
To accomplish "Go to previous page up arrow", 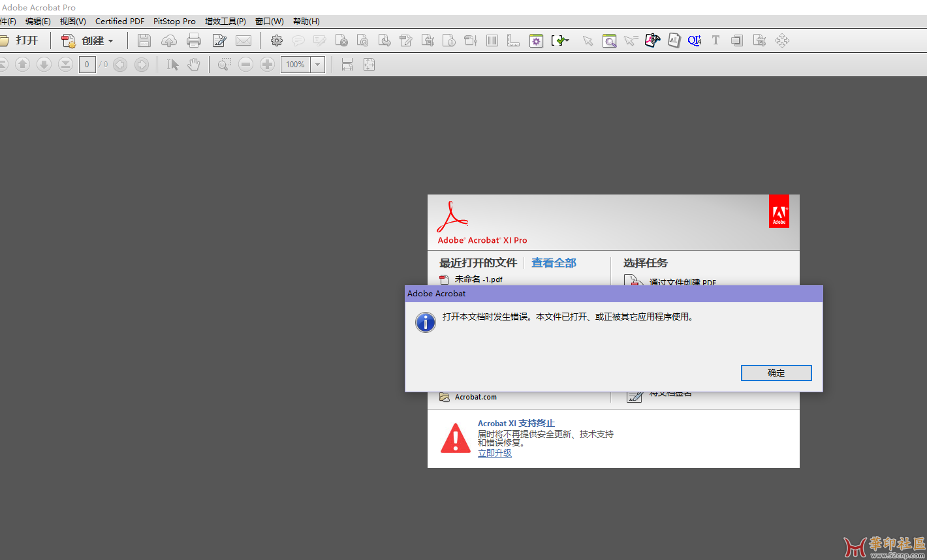I will pos(22,64).
